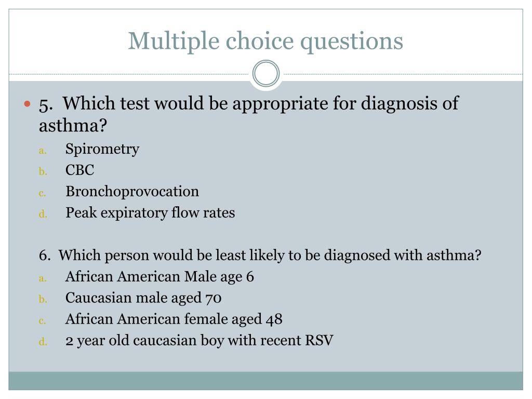Choose answer 'CBC'

[79, 170]
